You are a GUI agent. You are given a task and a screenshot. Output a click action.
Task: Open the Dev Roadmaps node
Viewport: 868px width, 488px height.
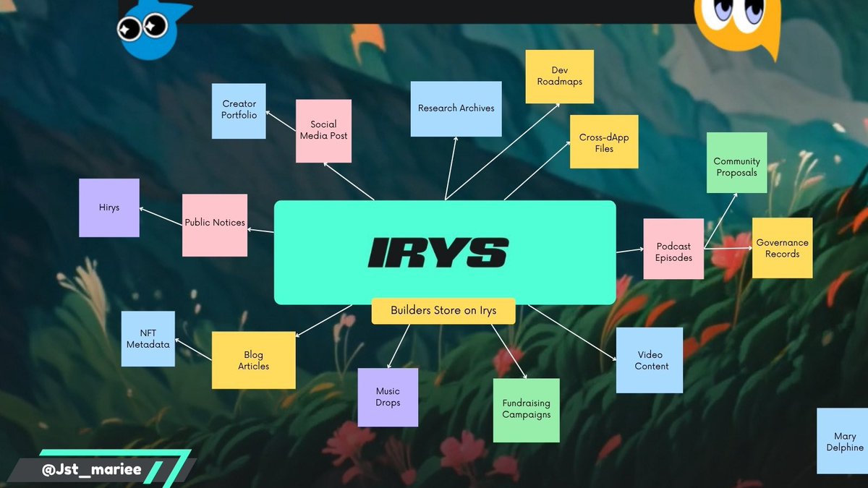click(559, 76)
